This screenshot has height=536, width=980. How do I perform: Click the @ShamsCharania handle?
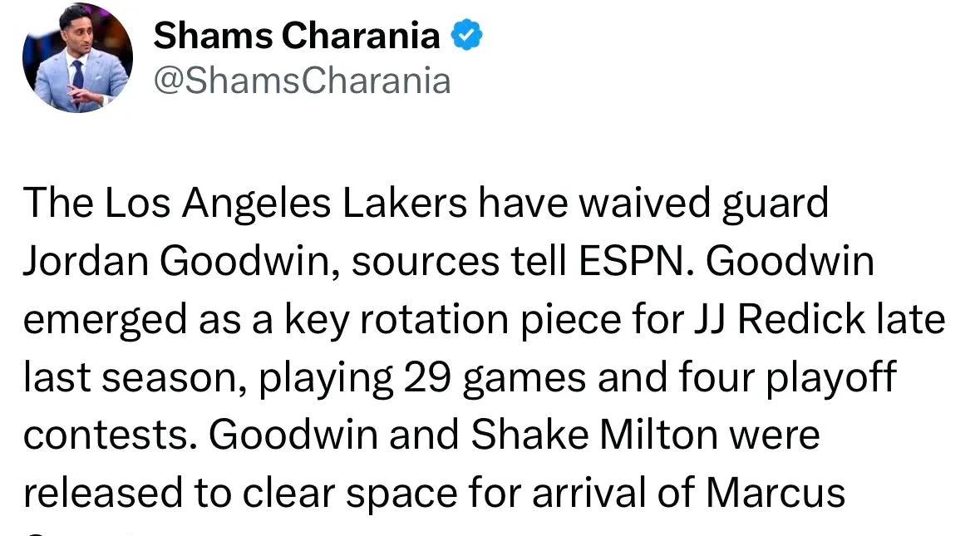click(303, 81)
